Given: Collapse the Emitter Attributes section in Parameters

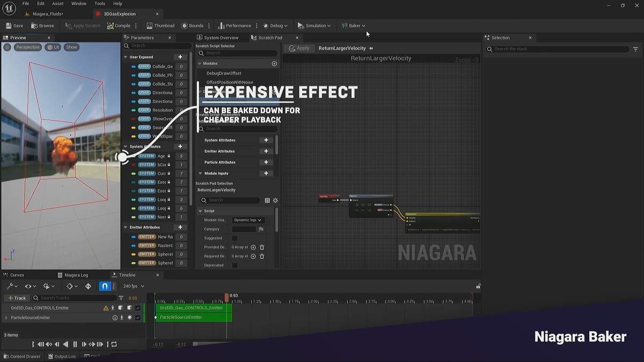Looking at the screenshot, I should pyautogui.click(x=126, y=227).
